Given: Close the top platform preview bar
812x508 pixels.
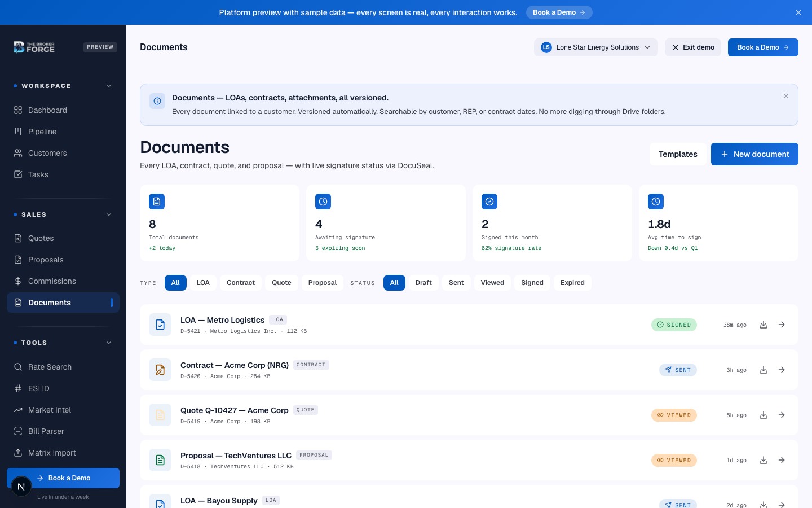Looking at the screenshot, I should point(798,12).
